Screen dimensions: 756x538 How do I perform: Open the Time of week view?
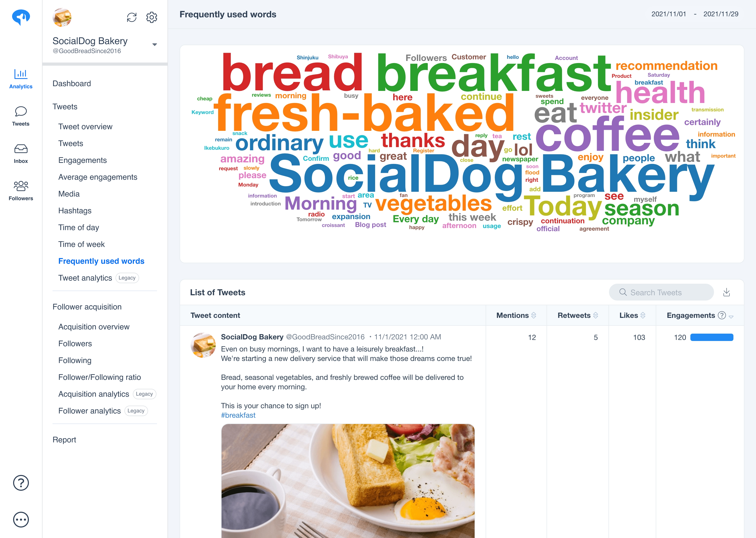81,244
